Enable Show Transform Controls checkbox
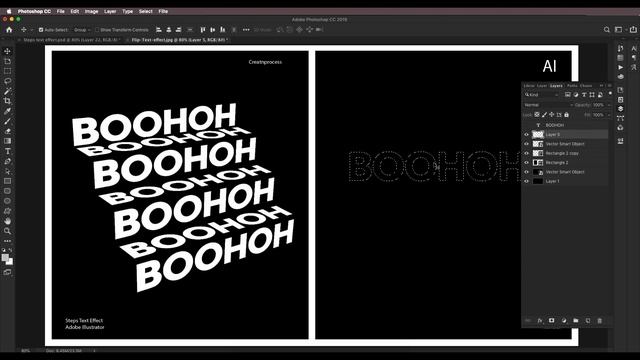The image size is (640, 360). [x=97, y=30]
